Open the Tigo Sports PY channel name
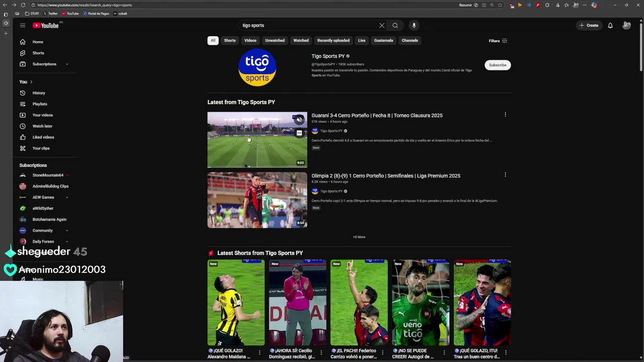Screen dimensions: 644x362 (328, 56)
